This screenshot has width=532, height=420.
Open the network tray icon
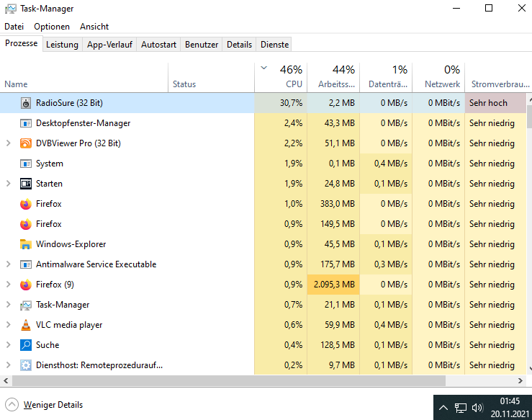(461, 408)
